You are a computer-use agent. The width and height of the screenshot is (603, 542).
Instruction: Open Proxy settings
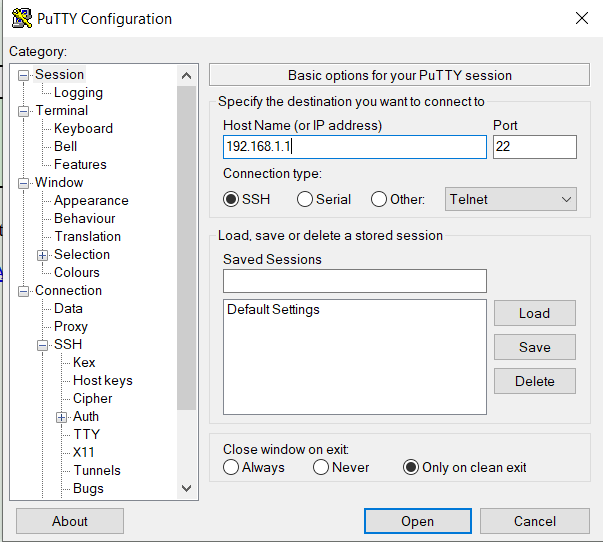(x=71, y=327)
